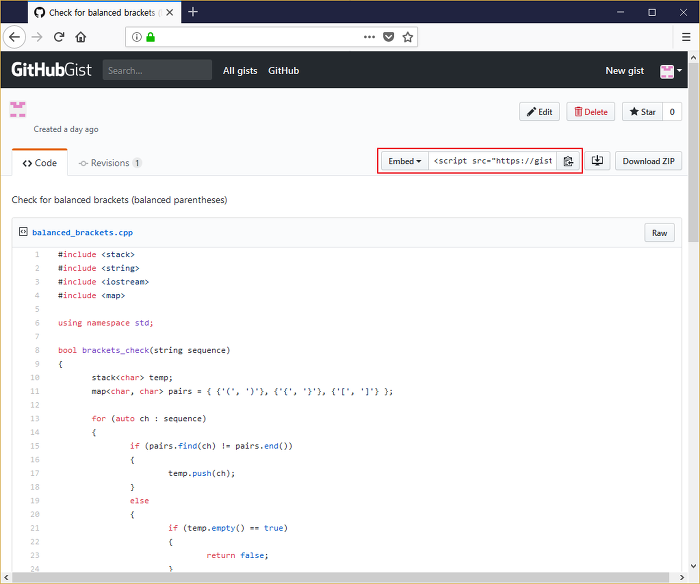View the star count 0

click(672, 112)
